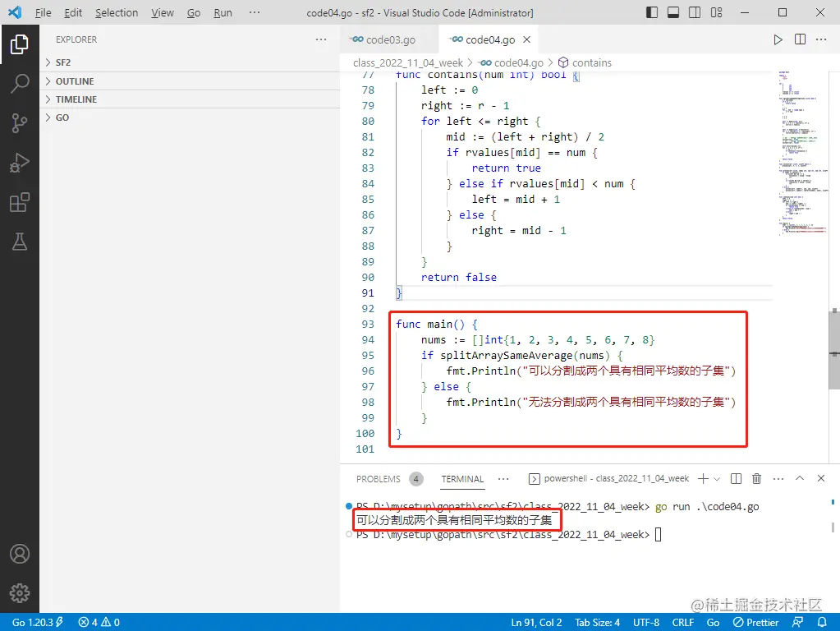Place cursor on line 93 func main
The height and width of the screenshot is (631, 840).
point(437,325)
